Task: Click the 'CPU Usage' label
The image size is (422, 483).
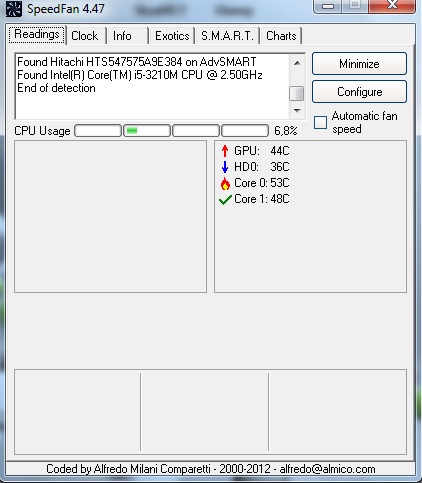Action: pyautogui.click(x=42, y=131)
